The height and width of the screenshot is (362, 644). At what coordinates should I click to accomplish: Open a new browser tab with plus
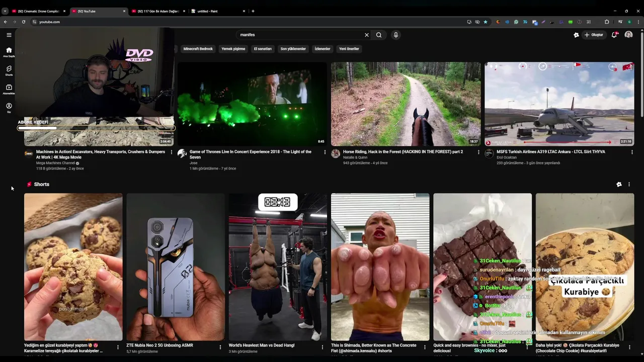[x=253, y=11]
